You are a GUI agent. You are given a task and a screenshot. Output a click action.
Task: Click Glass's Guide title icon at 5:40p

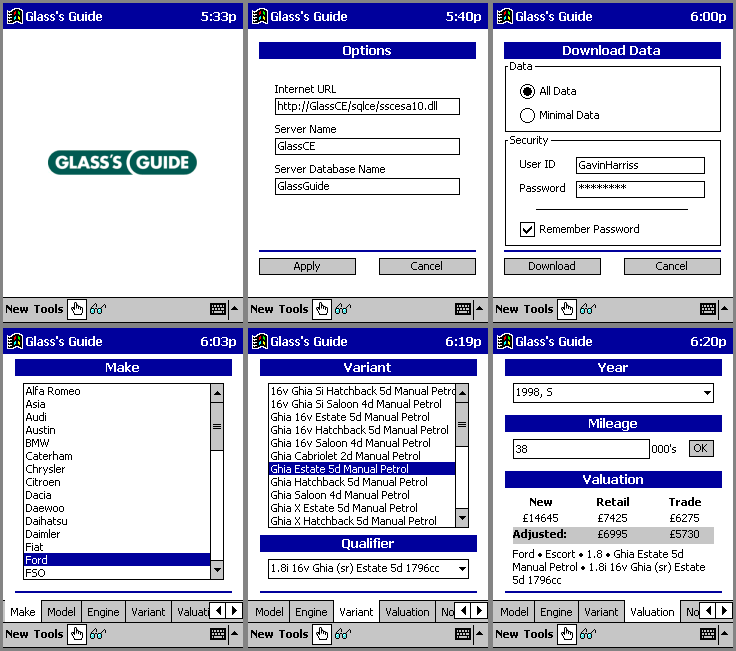[260, 16]
